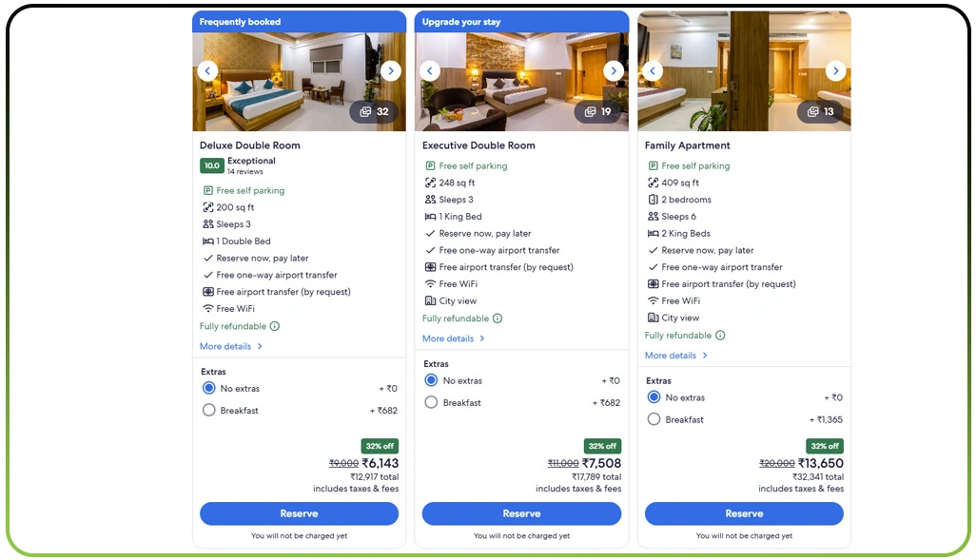This screenshot has height=560, width=976.
Task: Expand More details for Executive Double Room
Action: tap(453, 338)
